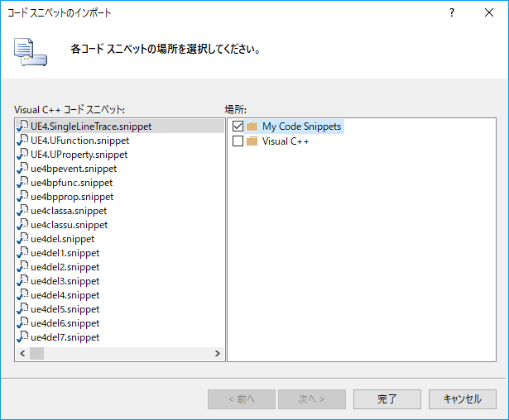
Task: Select ue4del3.snippet in the list
Action: click(x=65, y=281)
